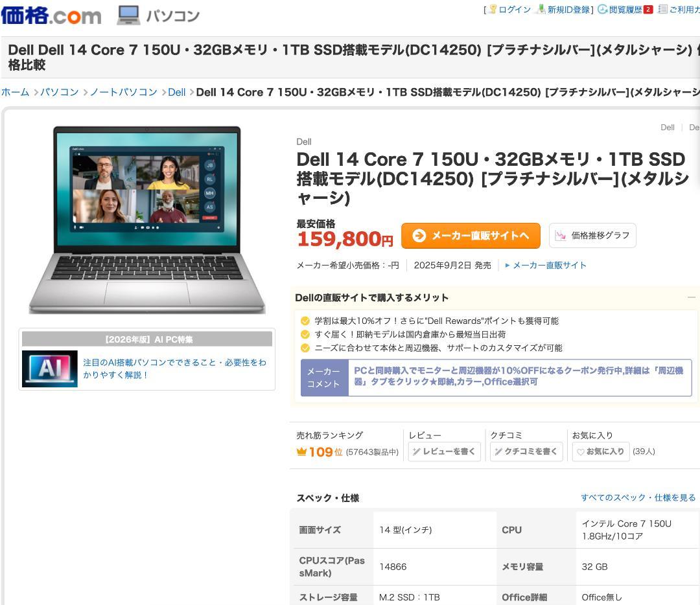This screenshot has height=605, width=700.
Task: Open the 価格推移グラフ price chart button
Action: coord(592,236)
